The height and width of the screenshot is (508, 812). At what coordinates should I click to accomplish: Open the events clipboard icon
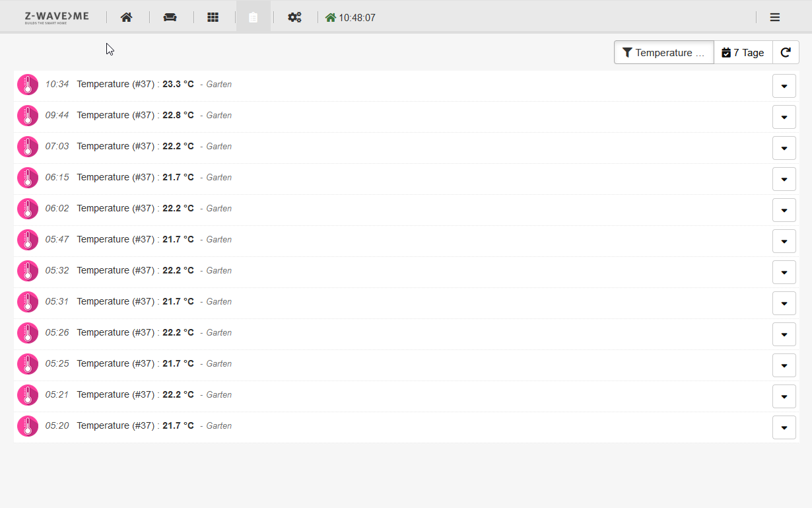[x=253, y=18]
